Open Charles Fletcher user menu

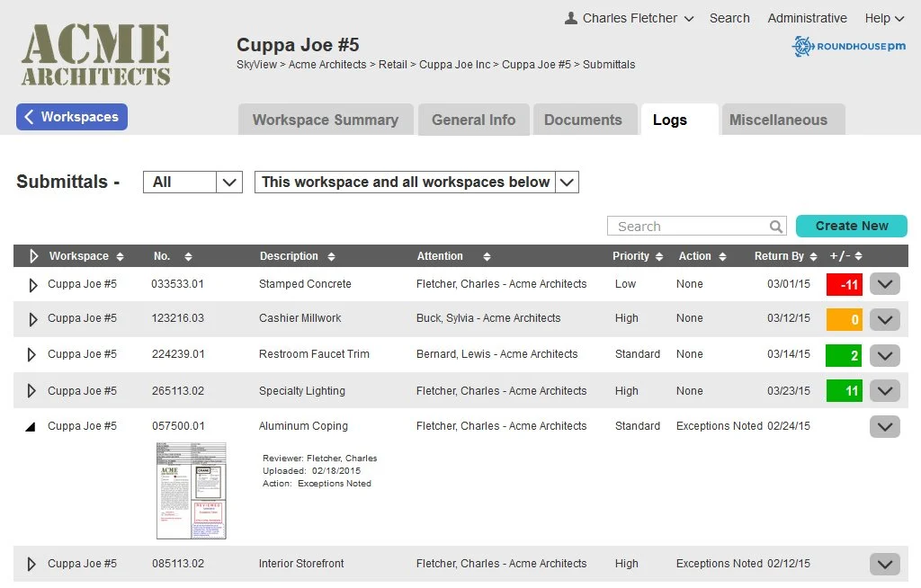pos(629,18)
